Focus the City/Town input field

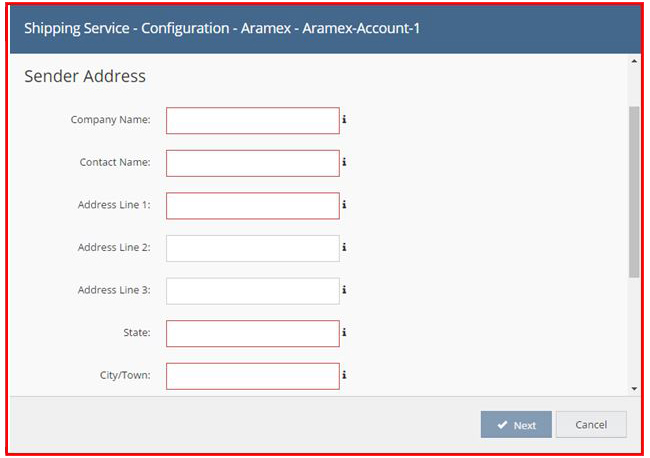pos(253,376)
